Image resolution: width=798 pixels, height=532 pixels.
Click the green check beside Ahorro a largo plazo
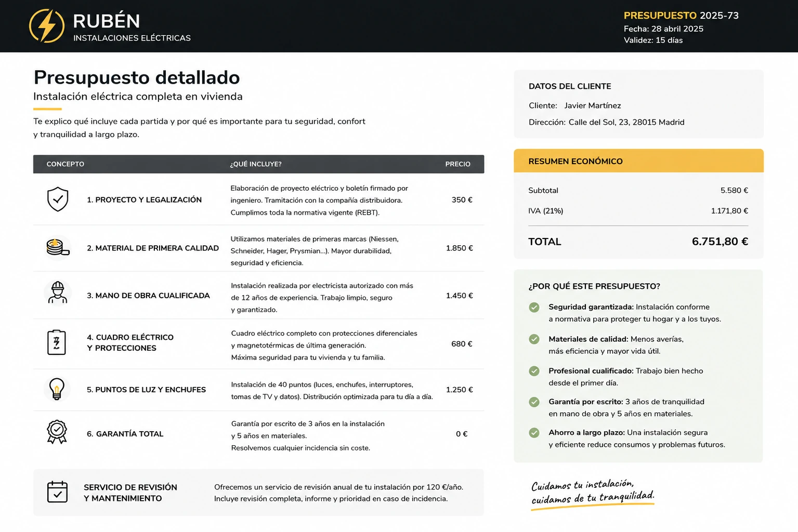534,433
